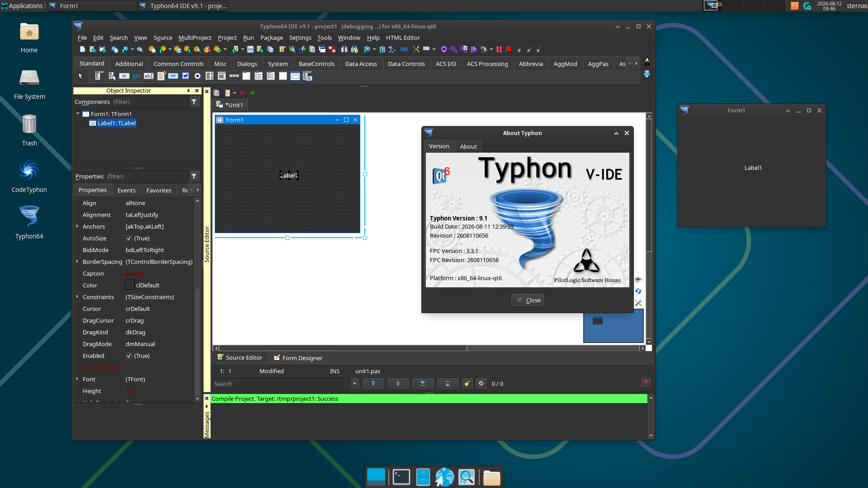868x488 pixels.
Task: Open the Package menu
Action: (x=272, y=38)
